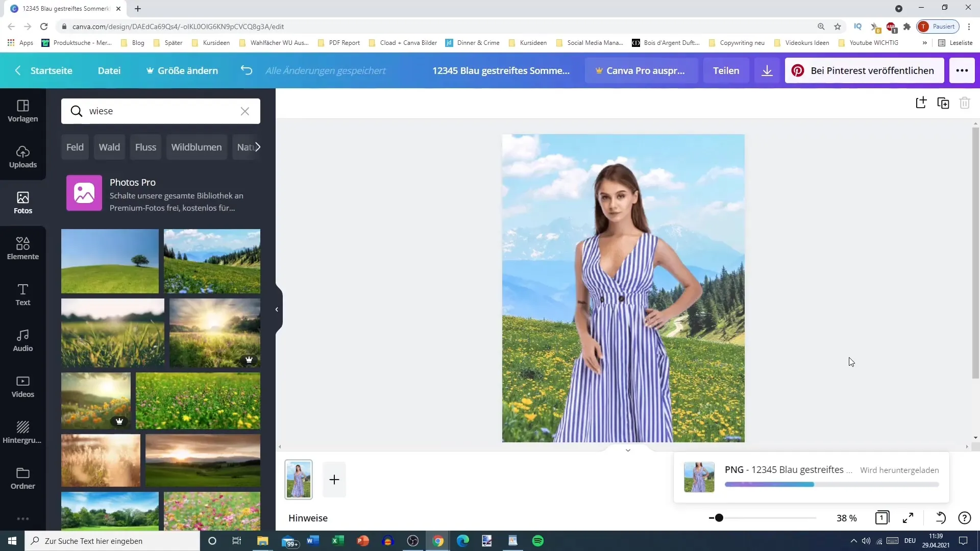The width and height of the screenshot is (980, 551).
Task: Click the circular arrow icon beside fullscreen button
Action: coord(940,518)
